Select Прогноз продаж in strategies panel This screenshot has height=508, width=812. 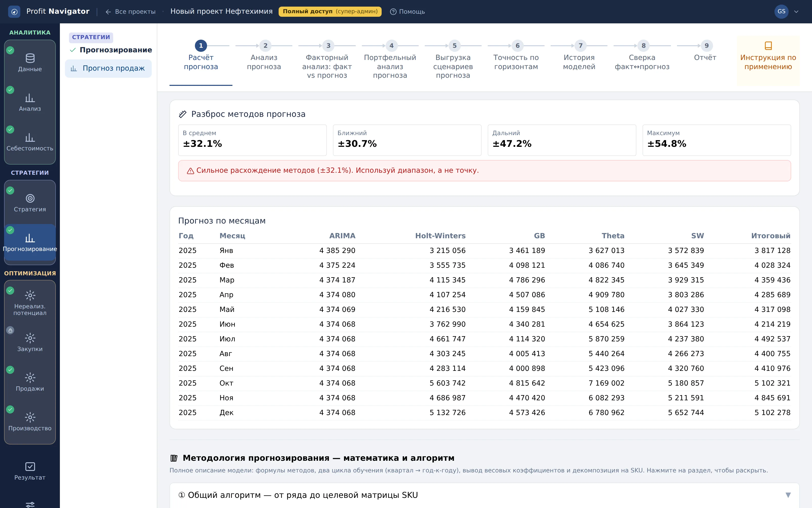tap(108, 68)
